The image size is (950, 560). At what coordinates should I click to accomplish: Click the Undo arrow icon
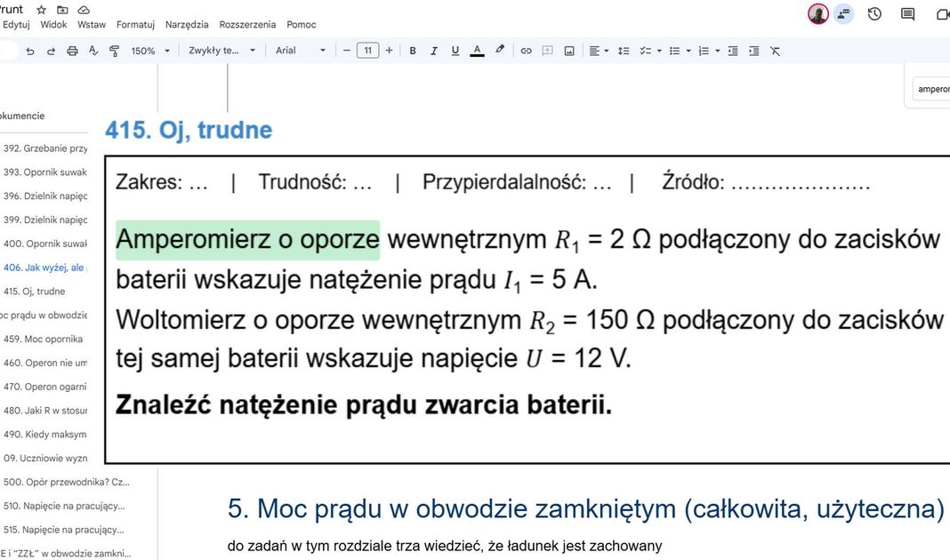tap(30, 51)
